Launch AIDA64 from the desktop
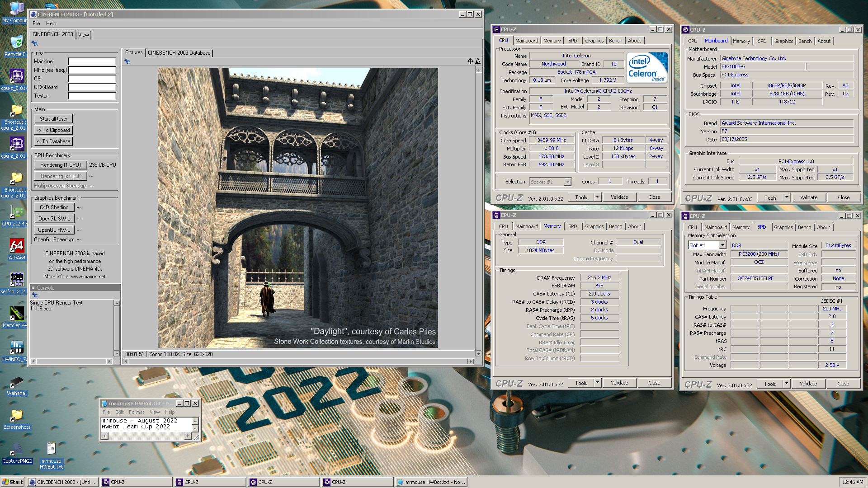868x488 pixels. coord(17,249)
